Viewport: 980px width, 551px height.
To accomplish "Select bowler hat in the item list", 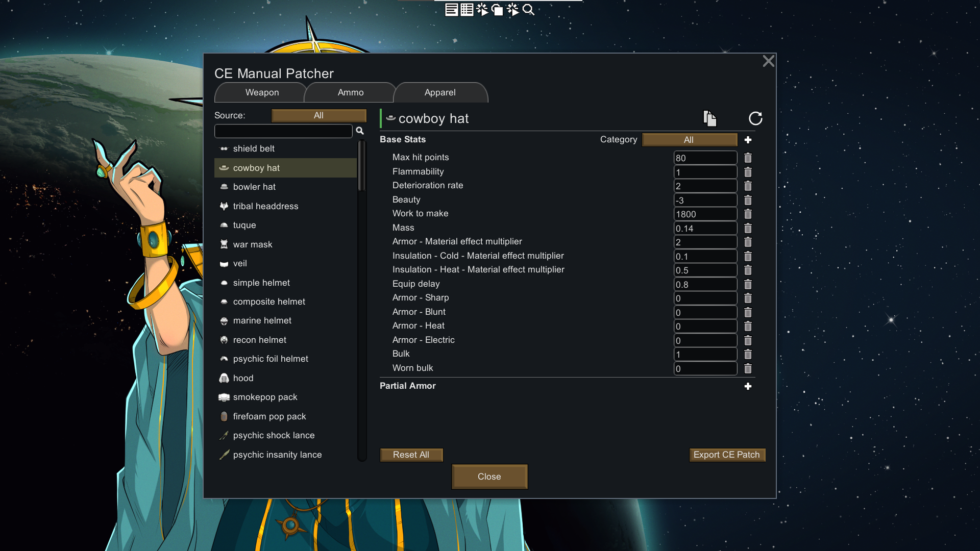I will coord(285,187).
